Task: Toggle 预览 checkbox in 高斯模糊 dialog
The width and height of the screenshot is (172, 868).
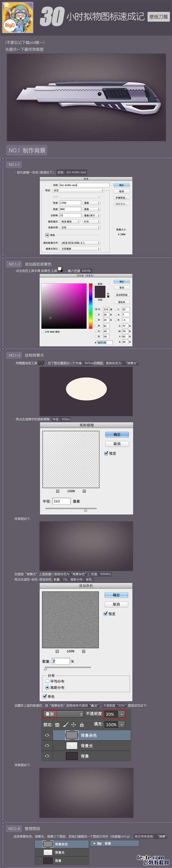Action: (106, 453)
